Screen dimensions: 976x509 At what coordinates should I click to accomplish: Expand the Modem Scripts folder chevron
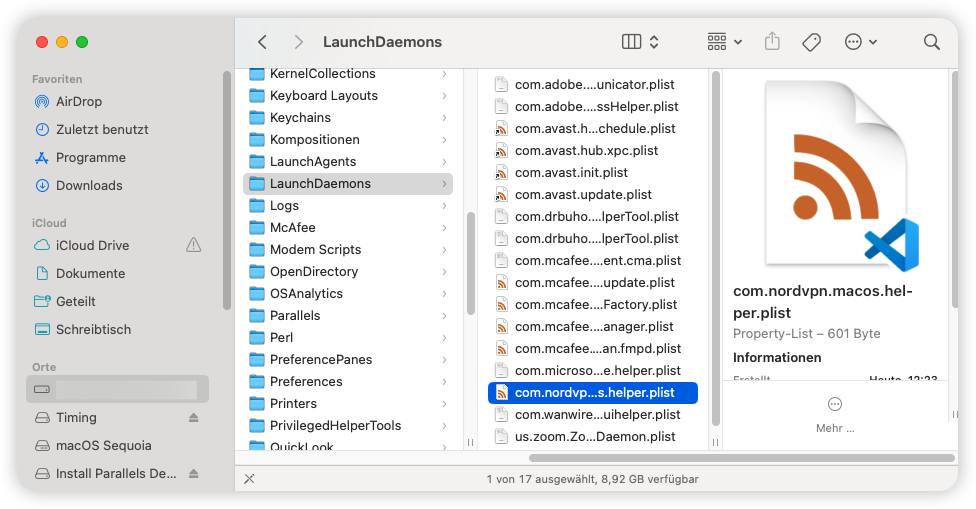pos(444,250)
